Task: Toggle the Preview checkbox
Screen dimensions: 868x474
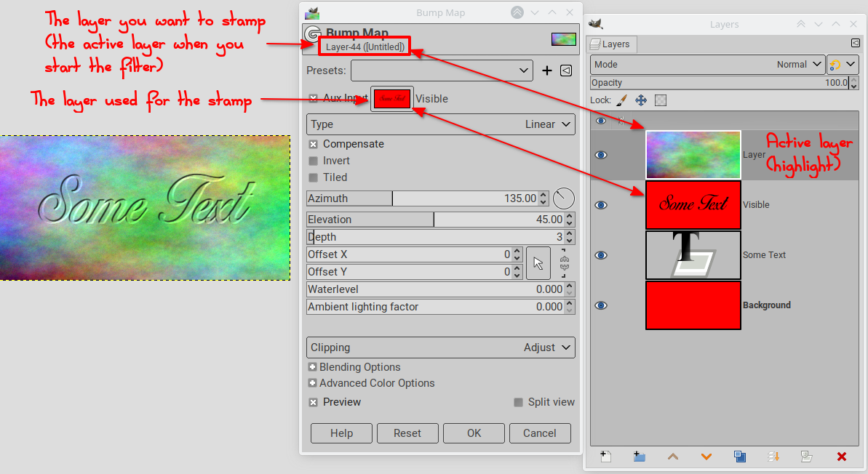Action: coord(314,402)
